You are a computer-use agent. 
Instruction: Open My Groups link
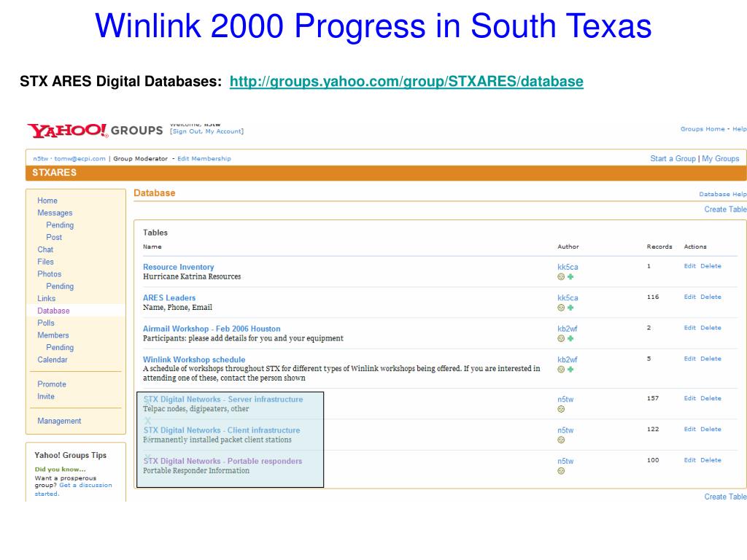click(x=720, y=158)
